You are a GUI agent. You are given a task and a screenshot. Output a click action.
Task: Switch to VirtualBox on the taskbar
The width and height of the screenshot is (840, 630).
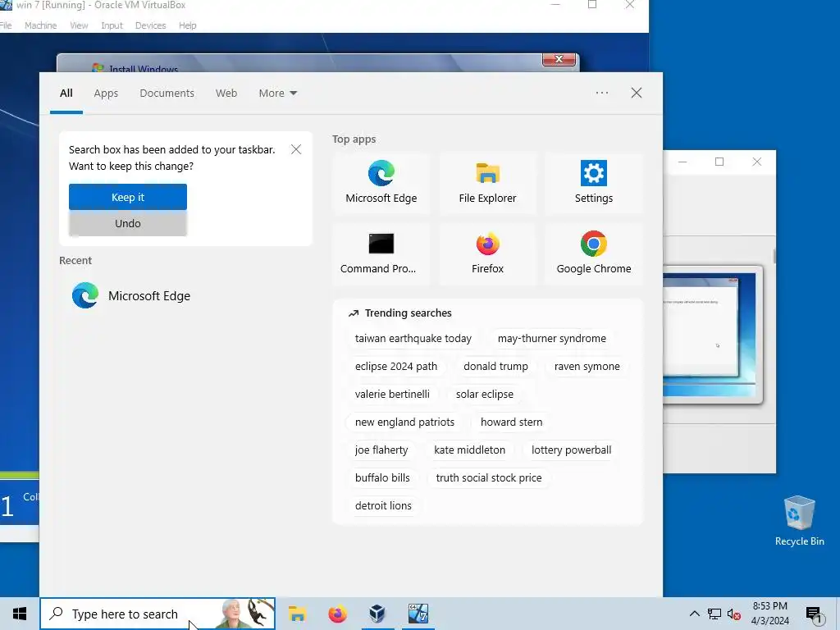[377, 614]
